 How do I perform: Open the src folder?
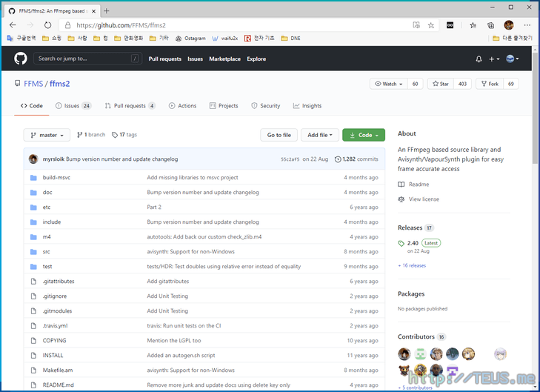coord(46,251)
